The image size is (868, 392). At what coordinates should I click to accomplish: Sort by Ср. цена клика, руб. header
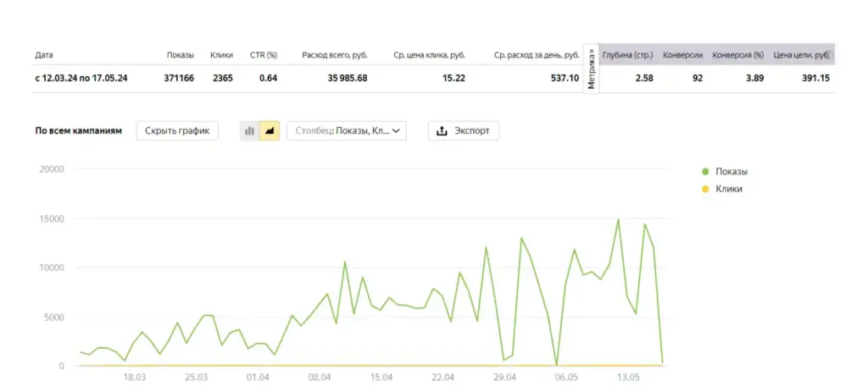click(429, 55)
